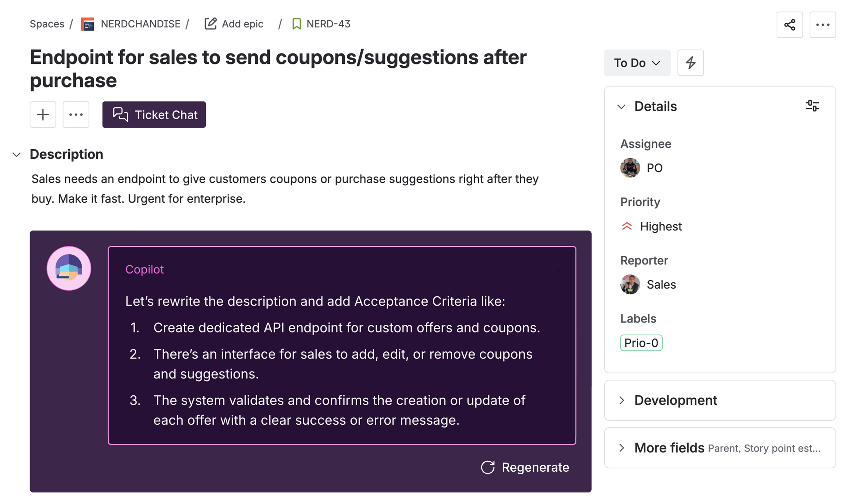Click the plus add button below title
The width and height of the screenshot is (852, 504).
(43, 115)
